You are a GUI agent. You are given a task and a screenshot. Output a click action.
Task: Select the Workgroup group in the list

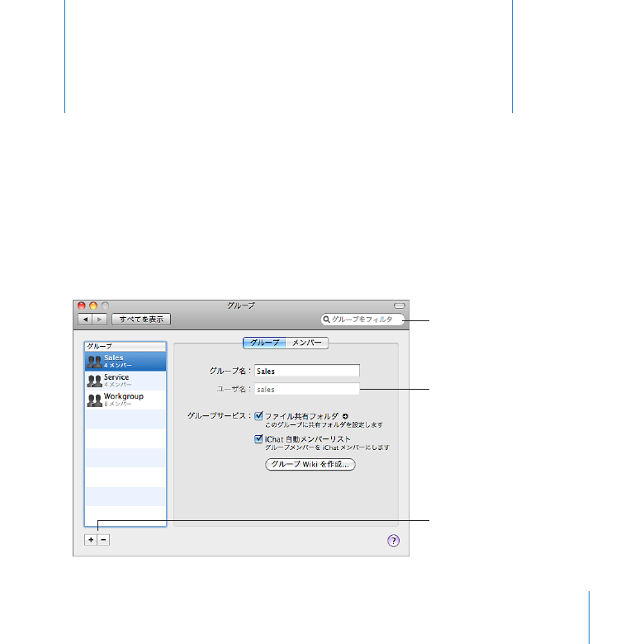(x=125, y=400)
